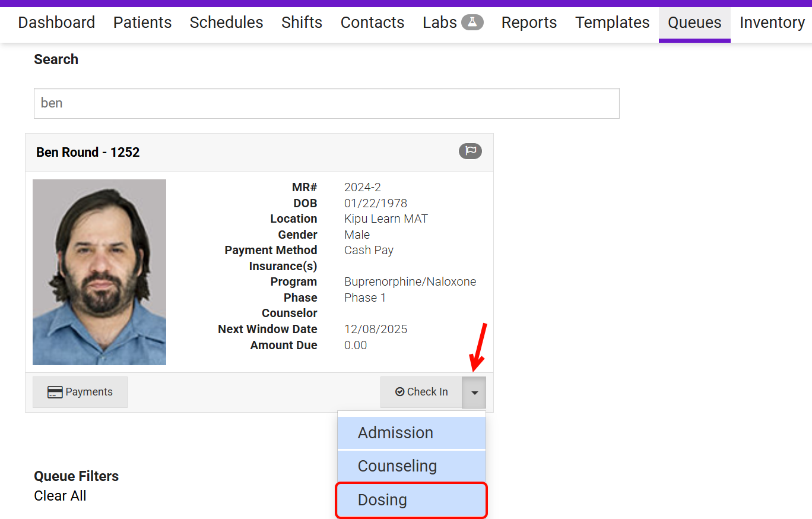
Task: View the Reports tab
Action: click(529, 23)
